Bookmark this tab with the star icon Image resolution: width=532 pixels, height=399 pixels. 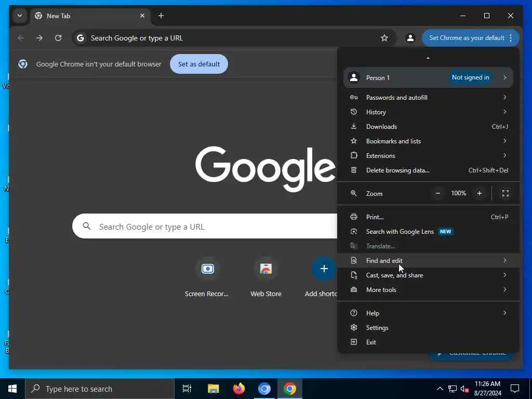coord(384,38)
